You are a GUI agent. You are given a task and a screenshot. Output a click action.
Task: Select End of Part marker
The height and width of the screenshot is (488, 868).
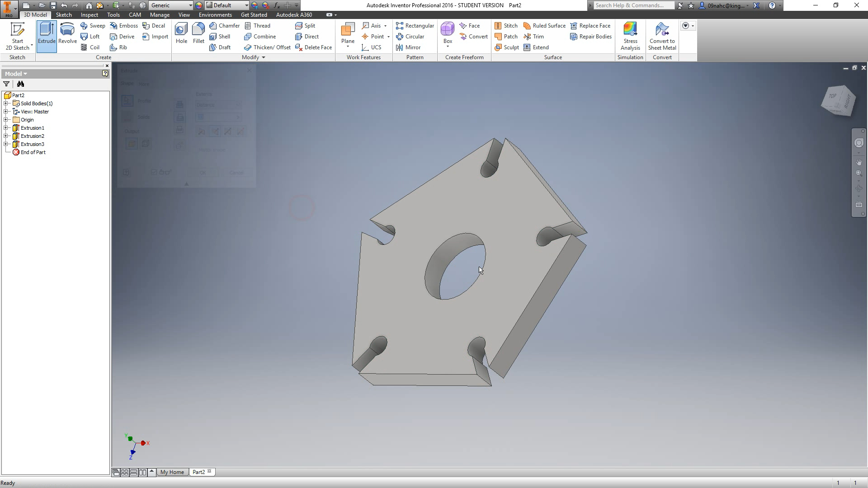pos(30,152)
